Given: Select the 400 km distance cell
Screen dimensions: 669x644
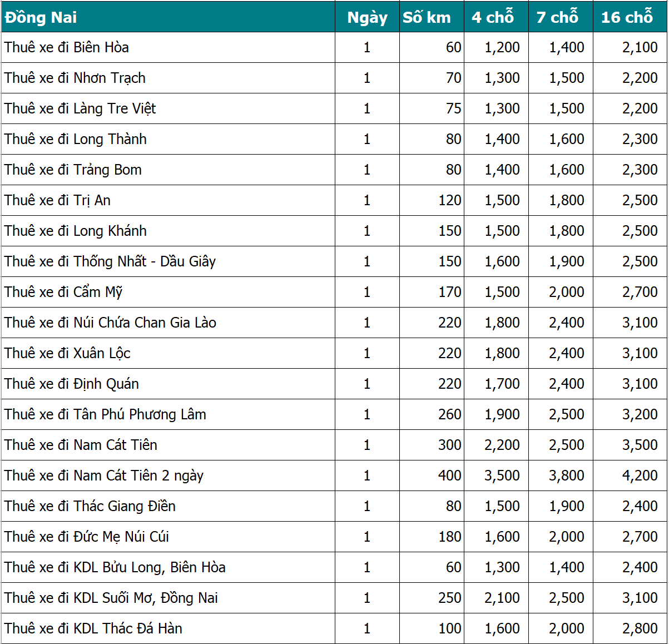Looking at the screenshot, I should point(449,475).
